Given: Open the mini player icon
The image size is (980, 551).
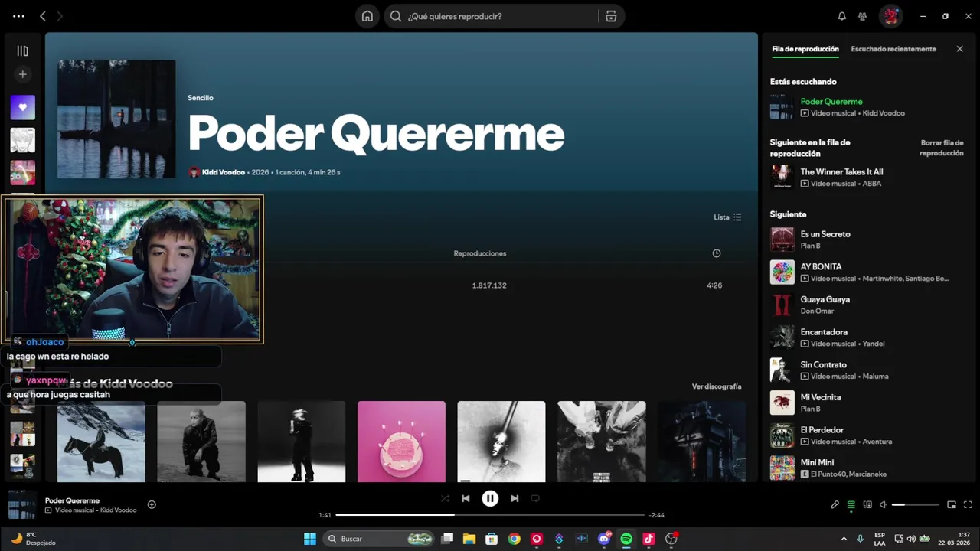Looking at the screenshot, I should [952, 504].
